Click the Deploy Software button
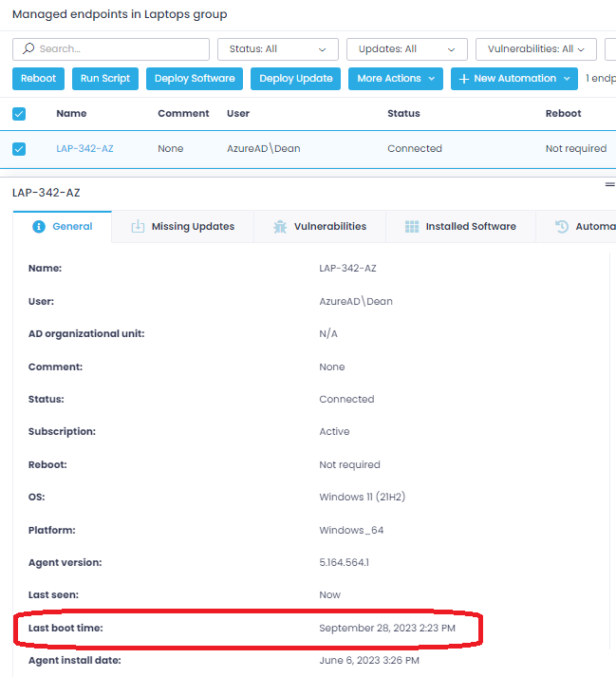The height and width of the screenshot is (677, 616). [x=195, y=79]
